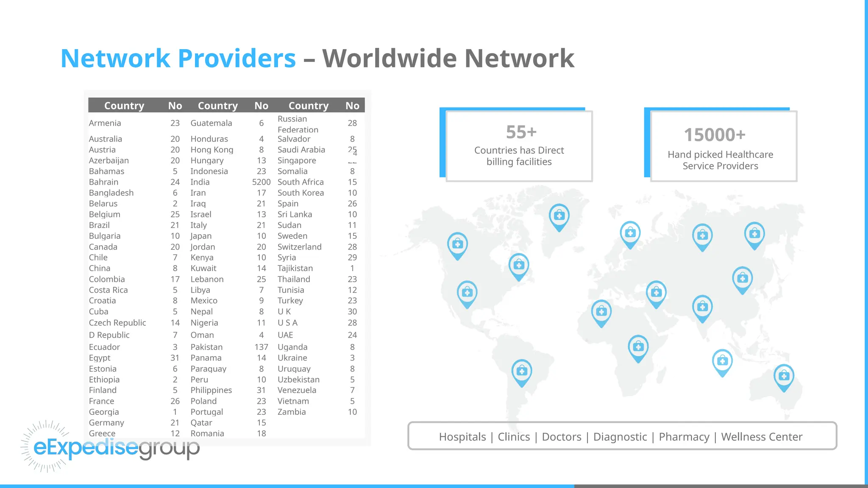Click the map pin over Greenland
This screenshot has height=488, width=868.
click(x=559, y=216)
